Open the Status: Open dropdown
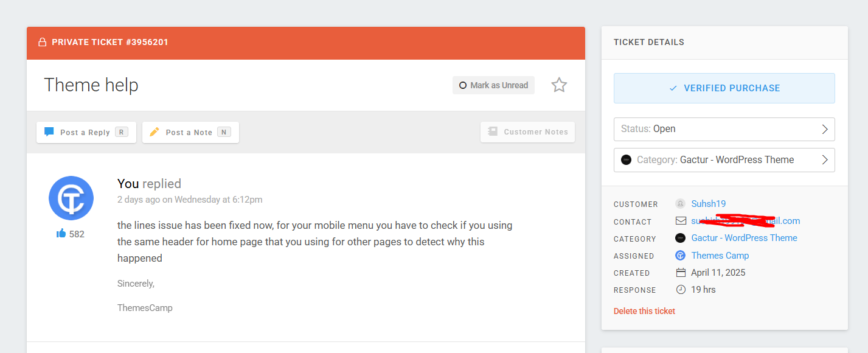868x353 pixels. point(724,129)
